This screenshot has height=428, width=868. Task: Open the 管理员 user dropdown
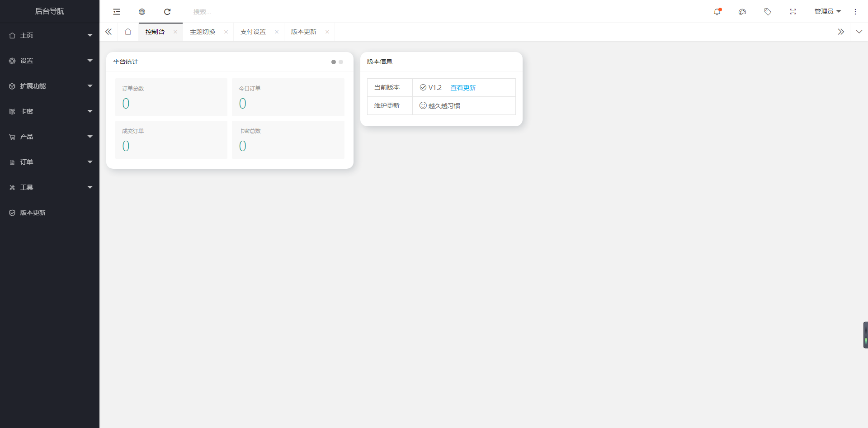(827, 12)
